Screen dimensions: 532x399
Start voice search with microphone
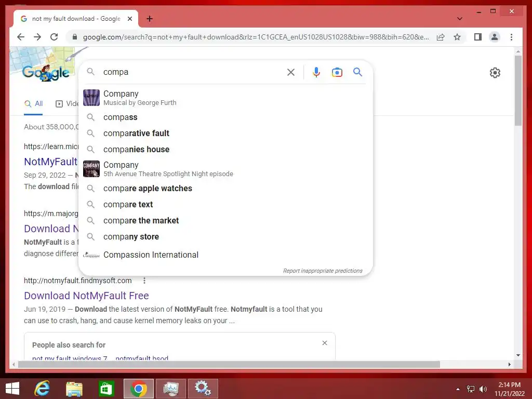pos(316,72)
